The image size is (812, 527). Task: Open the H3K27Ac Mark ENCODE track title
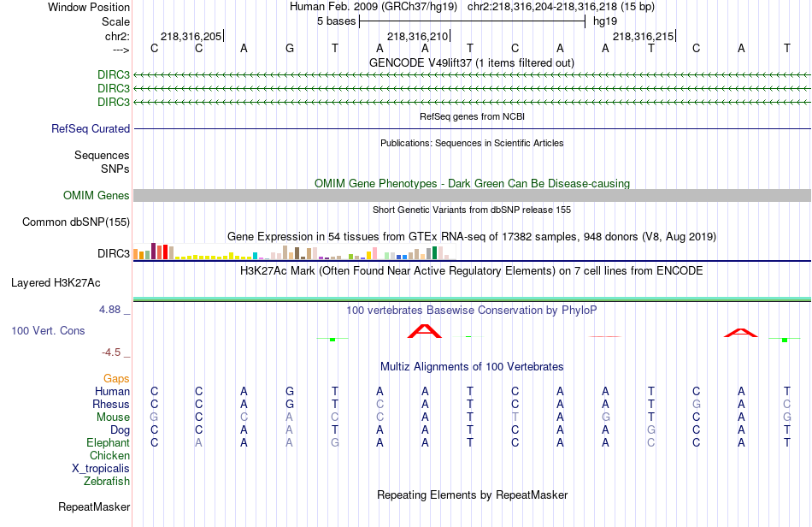[472, 270]
